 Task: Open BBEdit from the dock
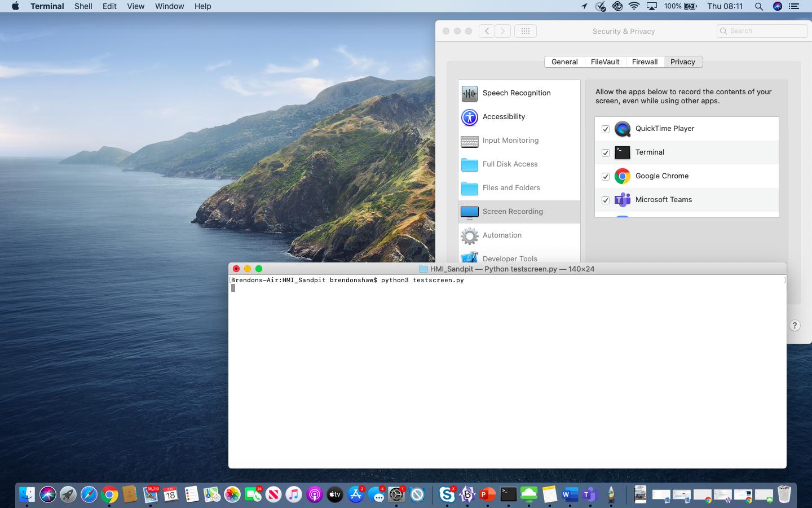tap(467, 495)
